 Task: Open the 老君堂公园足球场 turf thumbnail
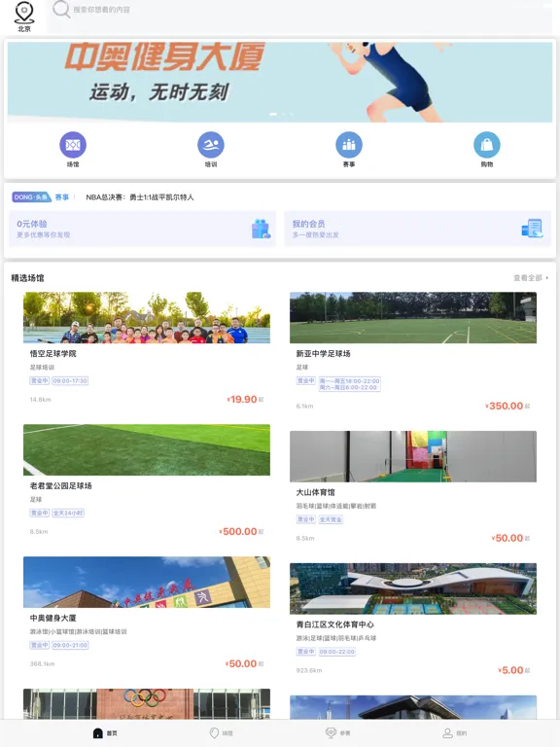(x=147, y=449)
